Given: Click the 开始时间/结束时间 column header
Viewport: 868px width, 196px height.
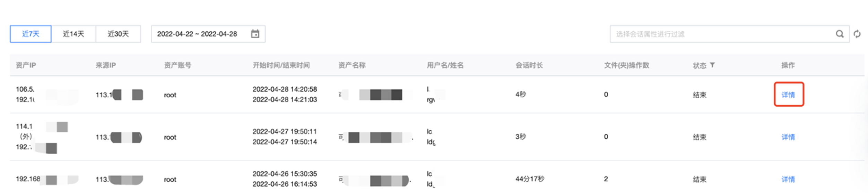Looking at the screenshot, I should pyautogui.click(x=281, y=65).
